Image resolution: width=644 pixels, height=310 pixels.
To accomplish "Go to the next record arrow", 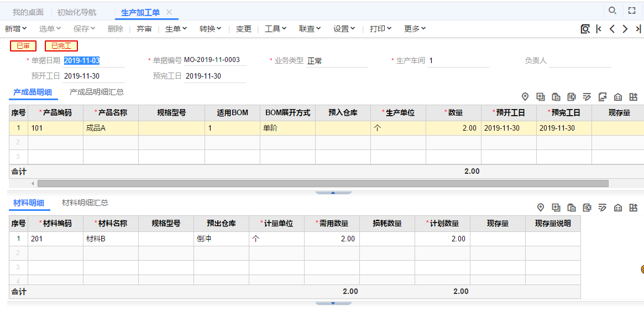I will pyautogui.click(x=625, y=29).
